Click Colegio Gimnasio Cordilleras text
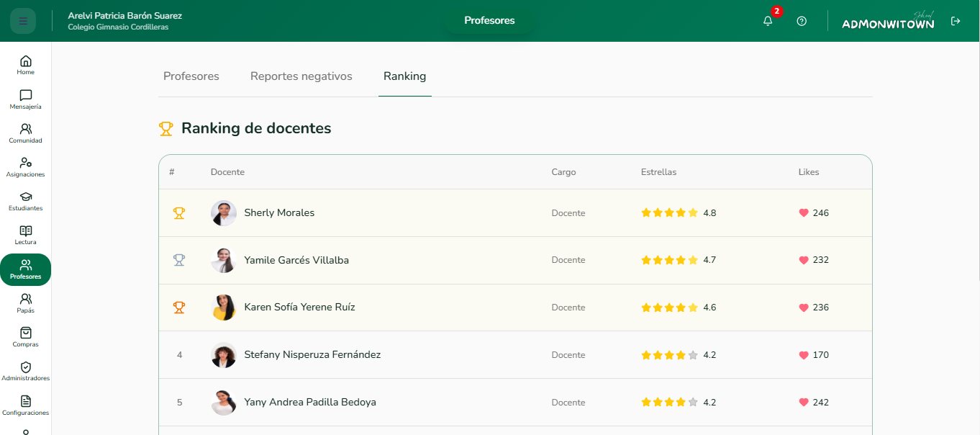The width and height of the screenshot is (980, 435). coord(118,27)
